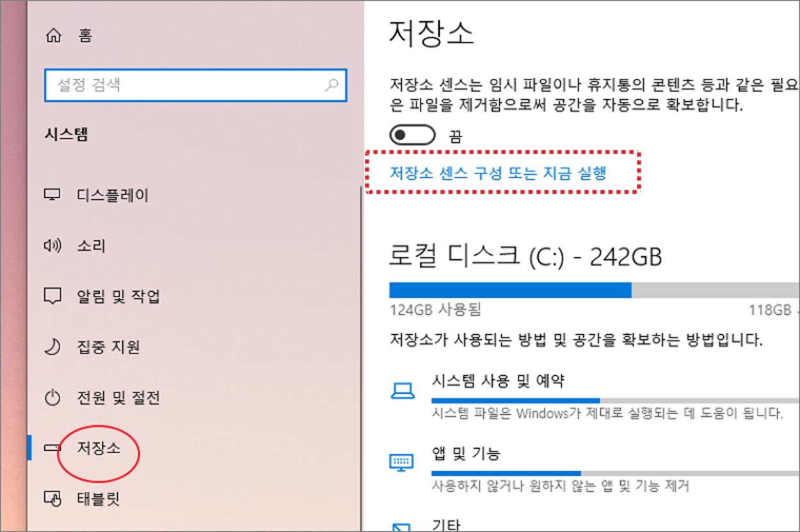Screen dimensions: 800x532
Task: Select 저장소 in the sidebar menu
Action: (x=99, y=448)
